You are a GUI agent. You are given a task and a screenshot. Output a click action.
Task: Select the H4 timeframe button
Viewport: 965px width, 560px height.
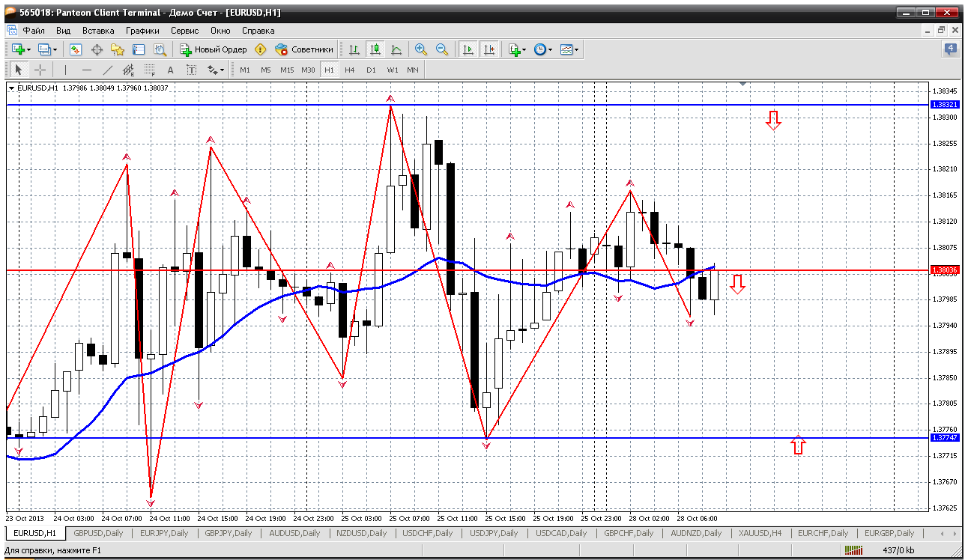pyautogui.click(x=350, y=70)
